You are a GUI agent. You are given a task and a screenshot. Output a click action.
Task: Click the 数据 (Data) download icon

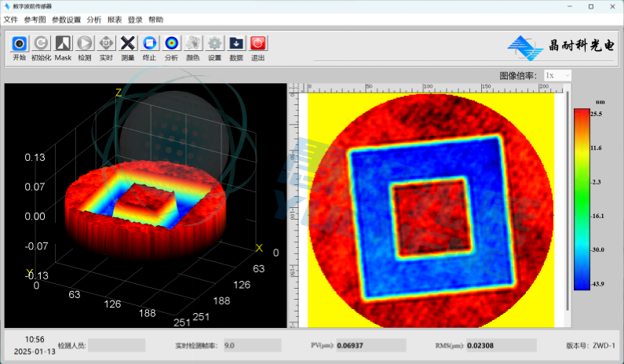236,44
